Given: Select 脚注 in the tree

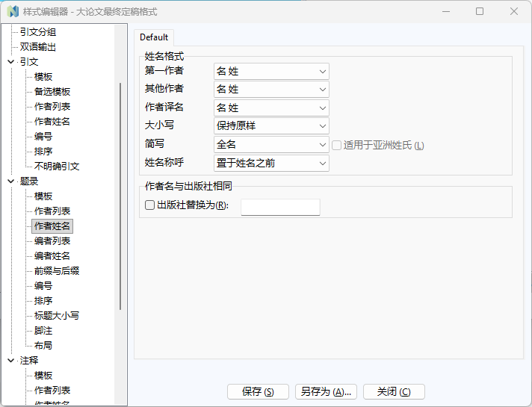Looking at the screenshot, I should [x=43, y=330].
